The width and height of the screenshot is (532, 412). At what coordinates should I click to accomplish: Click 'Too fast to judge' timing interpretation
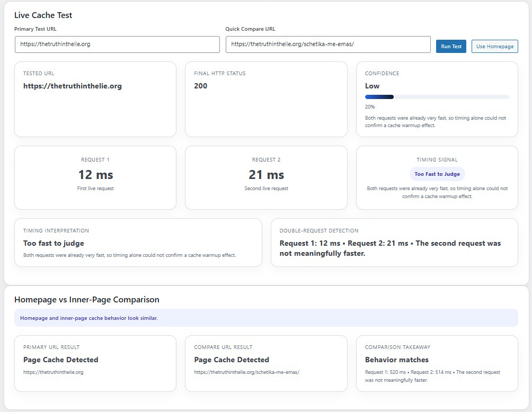pyautogui.click(x=54, y=244)
